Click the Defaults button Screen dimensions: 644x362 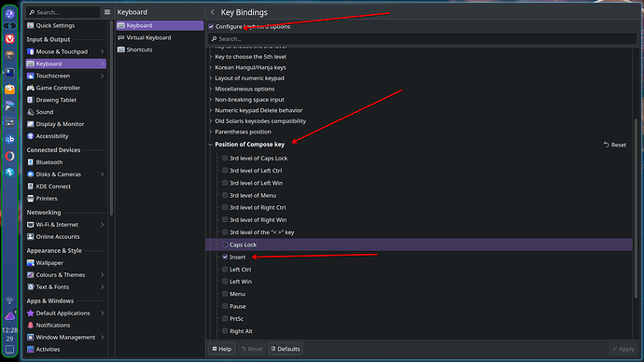pyautogui.click(x=286, y=349)
